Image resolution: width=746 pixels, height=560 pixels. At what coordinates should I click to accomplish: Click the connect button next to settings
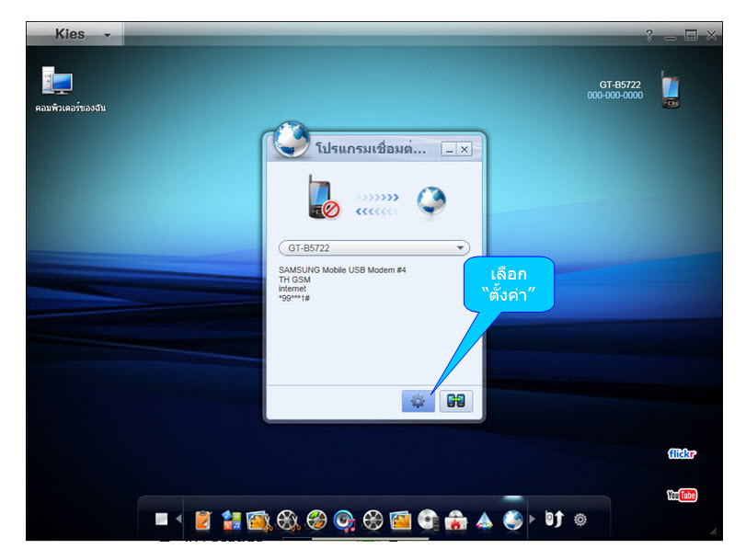455,401
